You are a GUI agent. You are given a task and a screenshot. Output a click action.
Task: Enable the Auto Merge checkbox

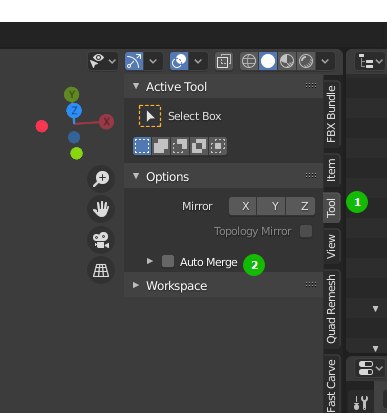point(168,261)
